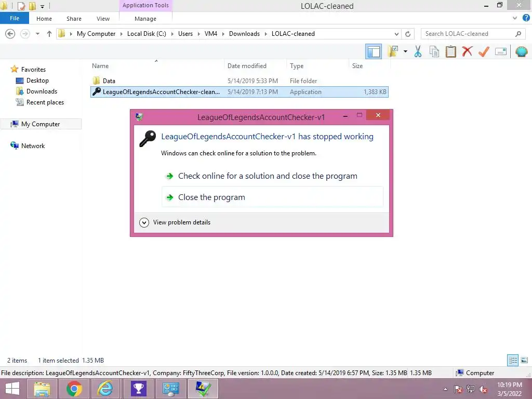Open Downloads in the navigation pane
The height and width of the screenshot is (399, 532).
coord(42,91)
